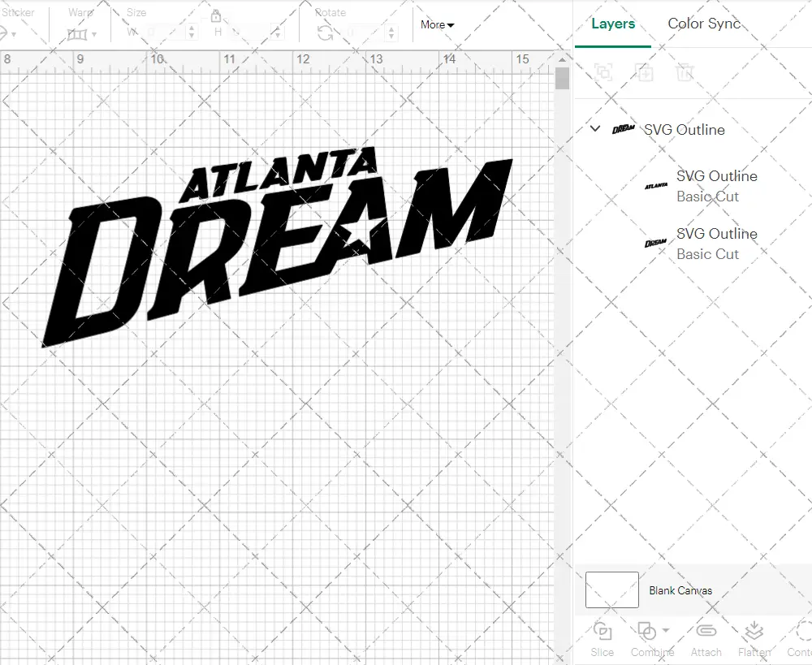Increase the rotation value with its stepper
Screen dimensions: 812x665
click(391, 30)
